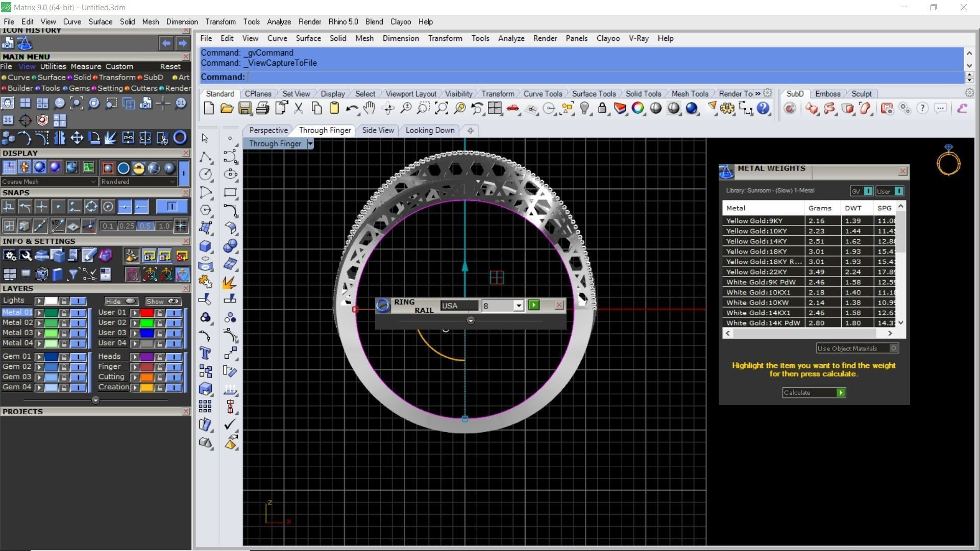Click the move arrows cross icon
The width and height of the screenshot is (980, 551).
77,138
